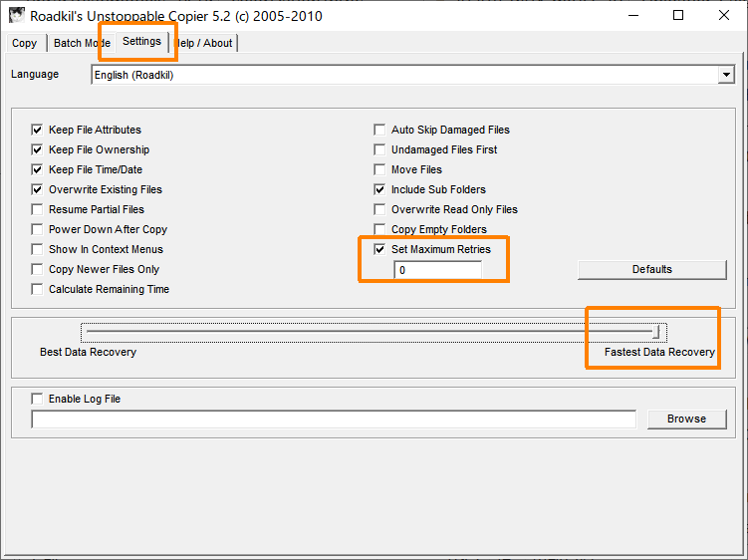
Task: Click the log file path field
Action: point(334,420)
